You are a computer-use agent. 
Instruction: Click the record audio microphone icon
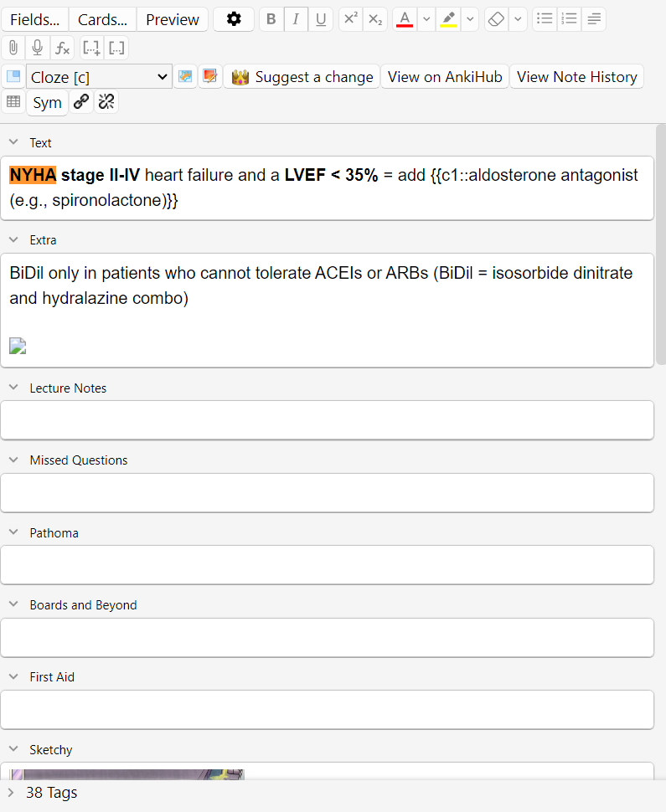coord(38,48)
